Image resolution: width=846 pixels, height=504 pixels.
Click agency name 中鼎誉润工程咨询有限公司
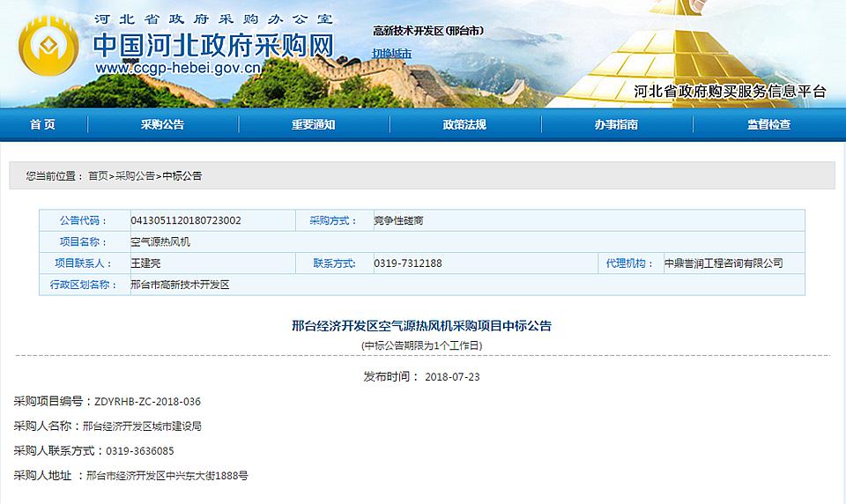click(723, 263)
